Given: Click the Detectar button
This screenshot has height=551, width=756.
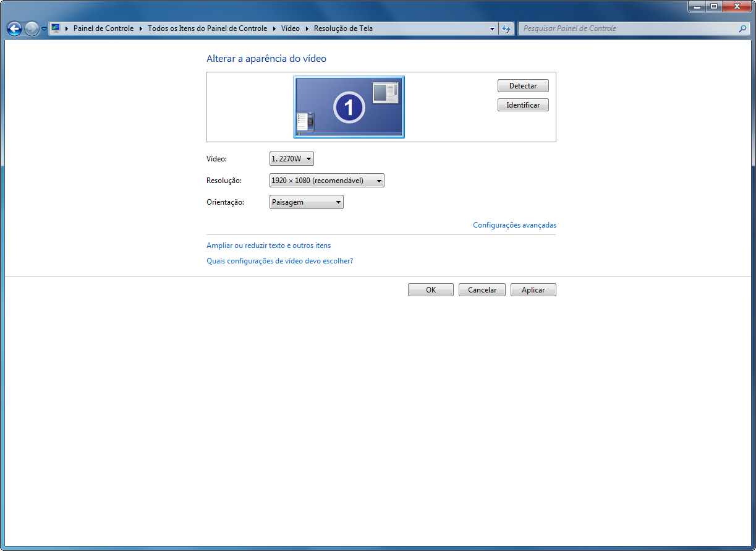Looking at the screenshot, I should click(523, 86).
